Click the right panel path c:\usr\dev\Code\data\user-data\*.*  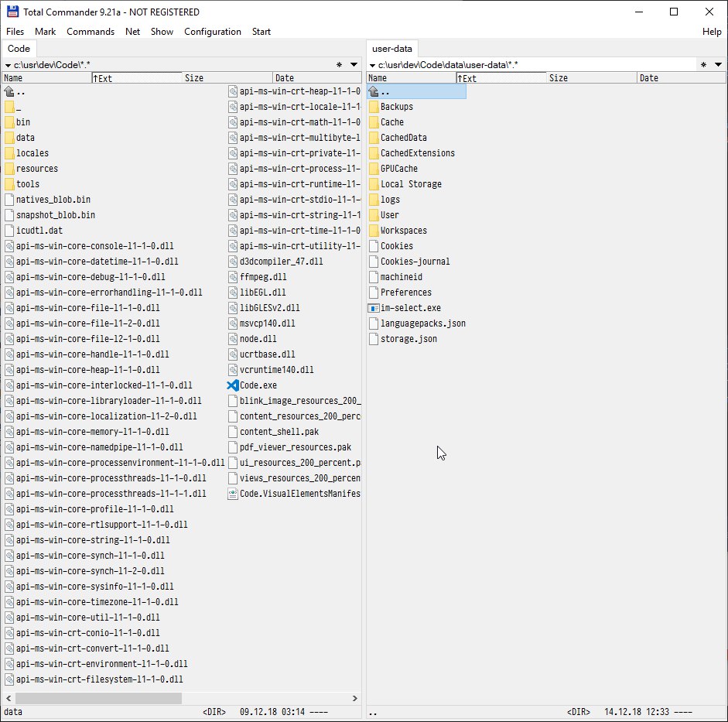tap(448, 65)
